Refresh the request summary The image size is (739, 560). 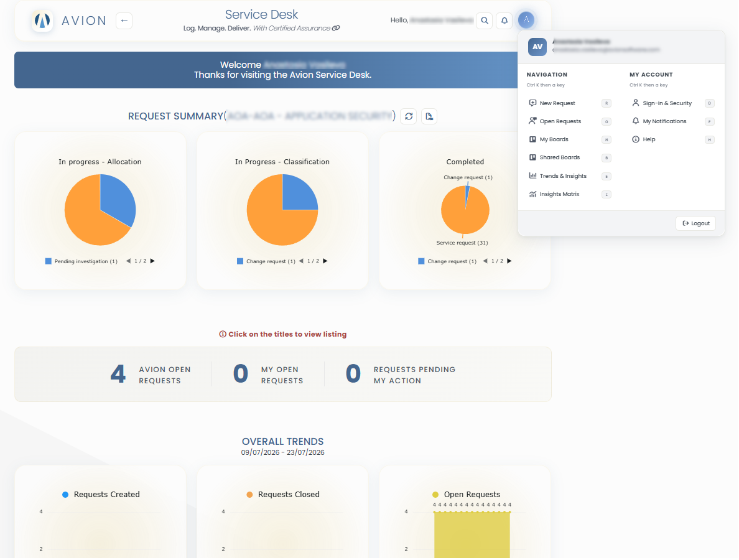click(409, 116)
